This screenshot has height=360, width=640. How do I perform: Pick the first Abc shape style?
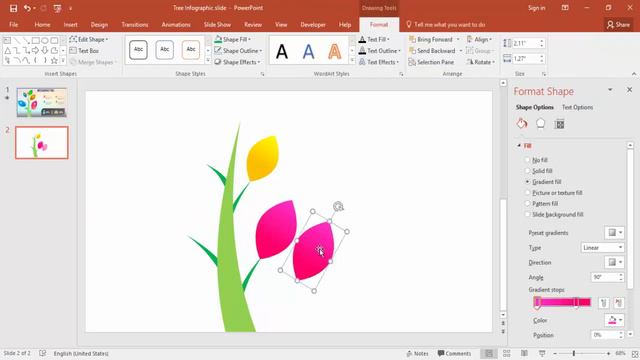click(x=138, y=50)
